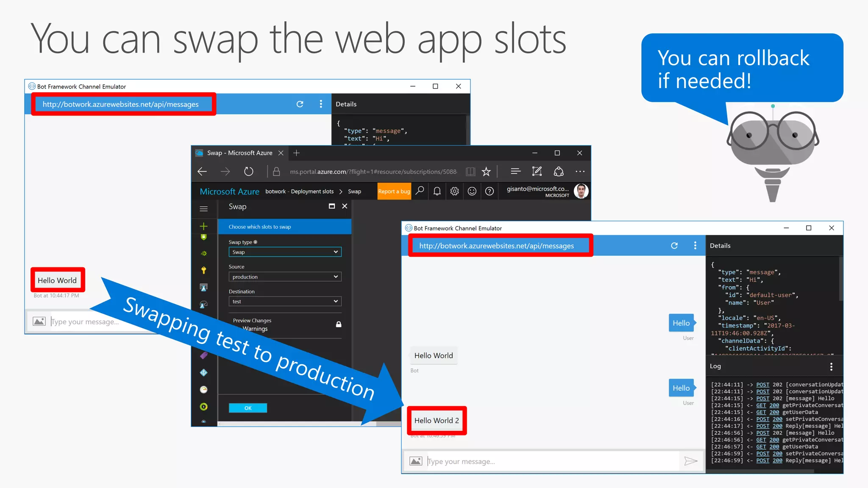Open Azure portal settings gear
This screenshot has height=488, width=868.
(x=454, y=191)
